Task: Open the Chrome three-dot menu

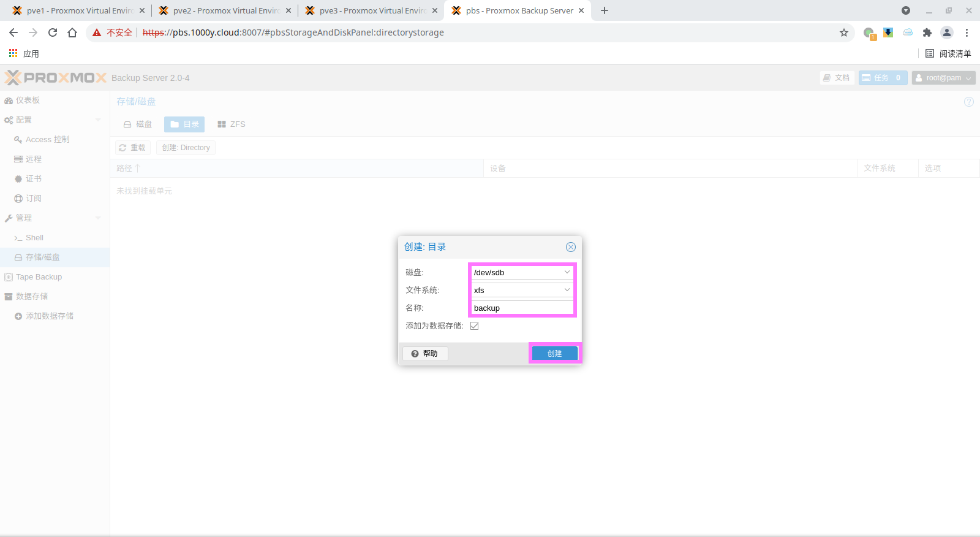Action: pyautogui.click(x=967, y=32)
